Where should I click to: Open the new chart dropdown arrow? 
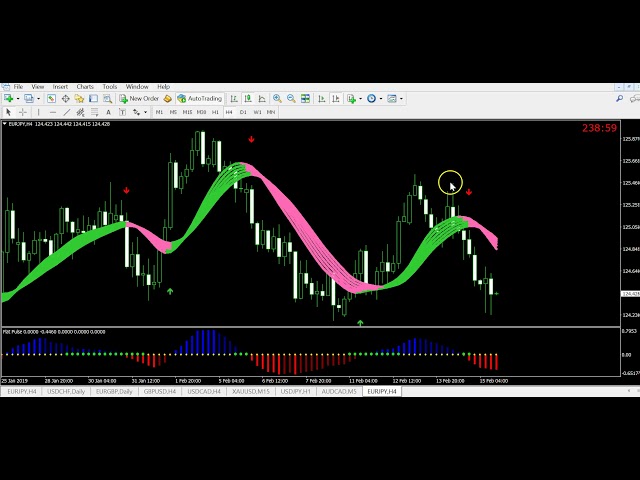coord(18,99)
